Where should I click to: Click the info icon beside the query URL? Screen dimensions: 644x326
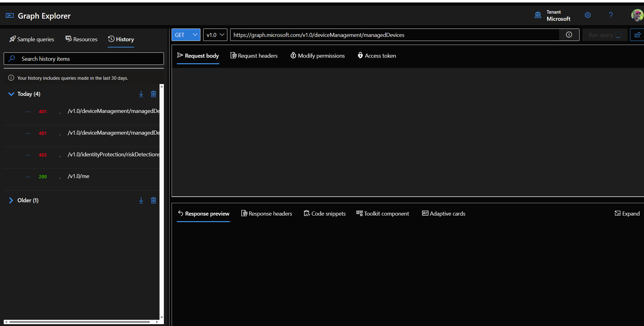click(x=569, y=35)
